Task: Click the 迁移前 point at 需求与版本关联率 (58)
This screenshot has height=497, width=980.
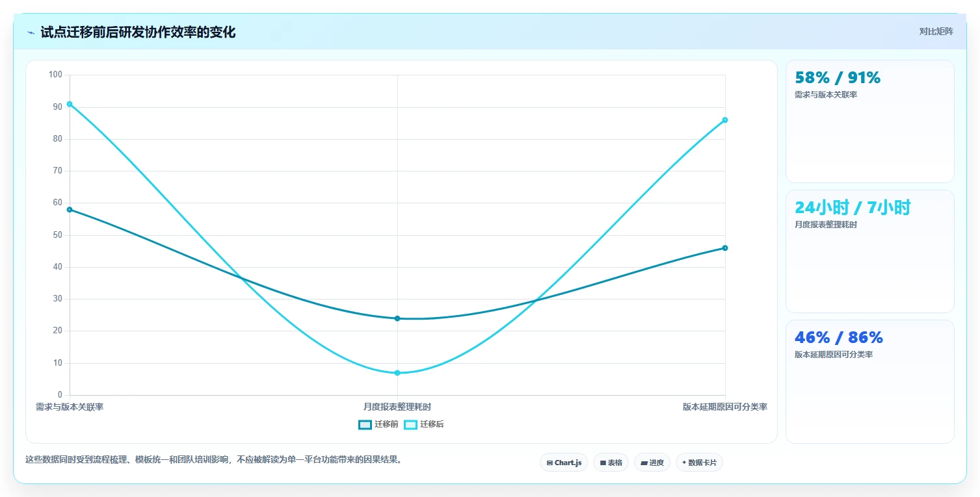Action: (70, 209)
